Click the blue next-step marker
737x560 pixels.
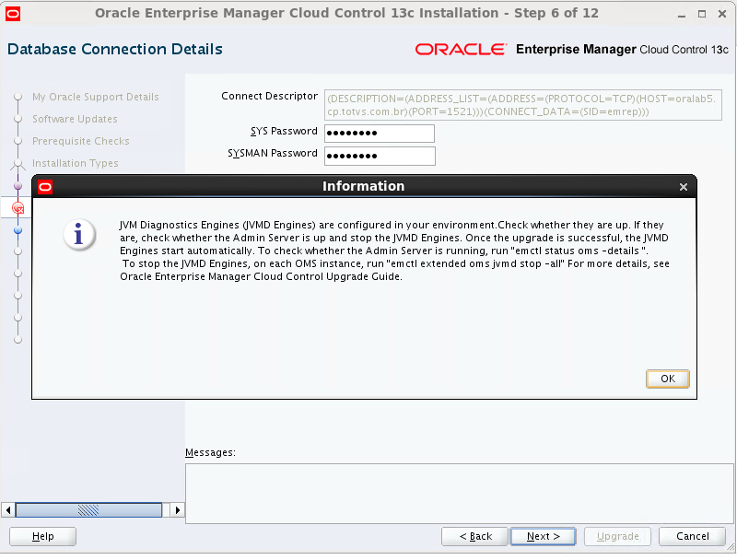(18, 230)
